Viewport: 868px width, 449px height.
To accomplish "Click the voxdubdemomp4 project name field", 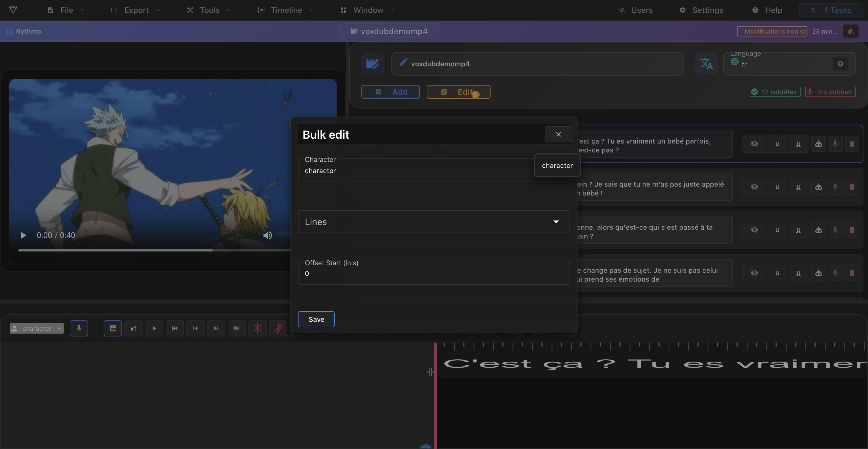I will 537,64.
